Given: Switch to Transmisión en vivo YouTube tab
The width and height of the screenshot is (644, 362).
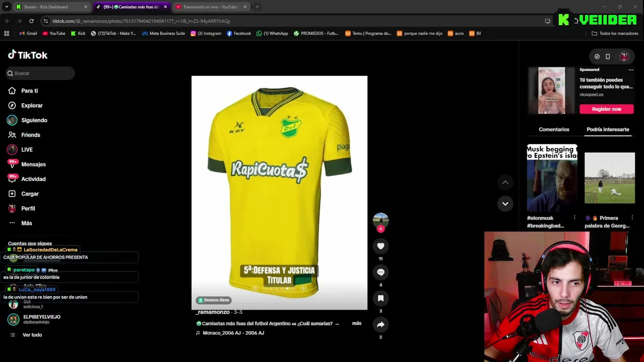Looking at the screenshot, I should click(211, 7).
